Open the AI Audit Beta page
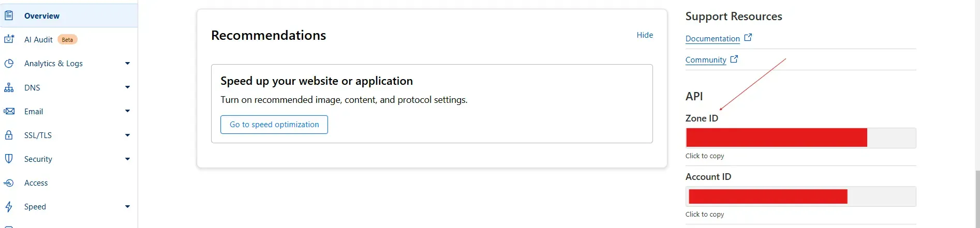Viewport: 980px width, 228px height. pyautogui.click(x=39, y=40)
